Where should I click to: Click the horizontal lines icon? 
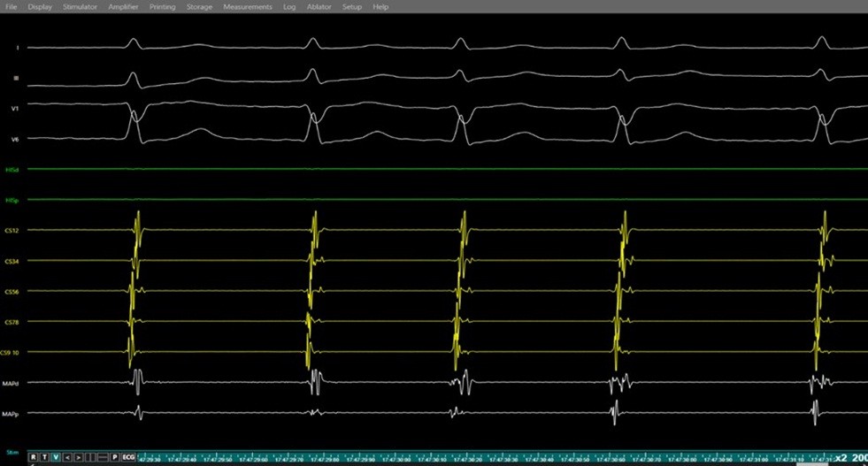pos(103,457)
